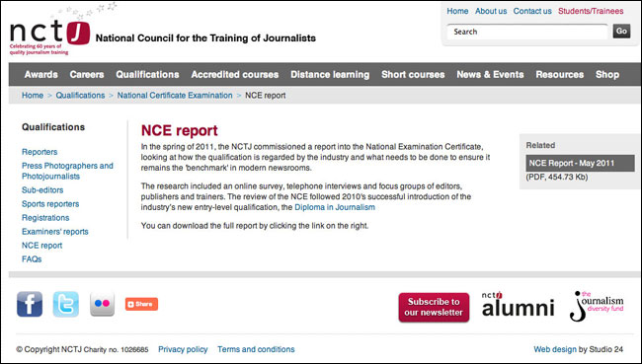Click the NCE report page heading
The height and width of the screenshot is (364, 642).
pyautogui.click(x=180, y=131)
